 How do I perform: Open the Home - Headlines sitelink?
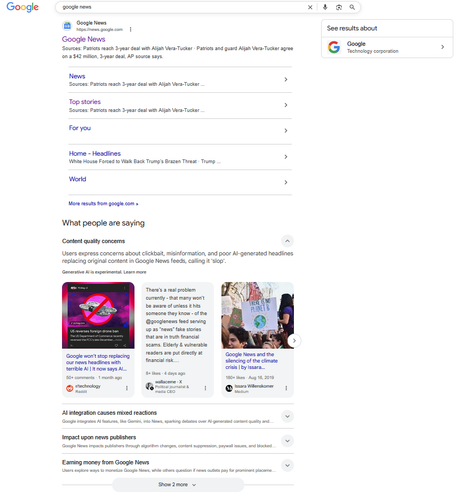[x=95, y=154]
